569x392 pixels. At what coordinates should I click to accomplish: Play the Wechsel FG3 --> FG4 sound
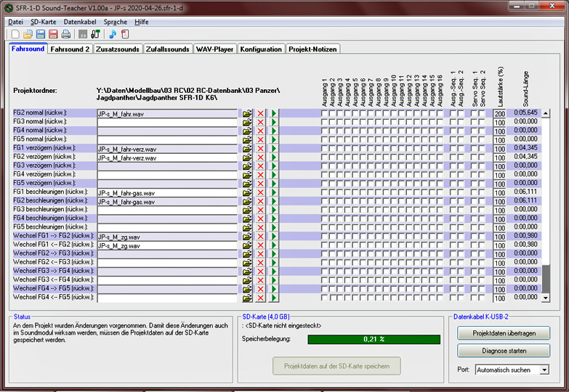[x=274, y=271]
